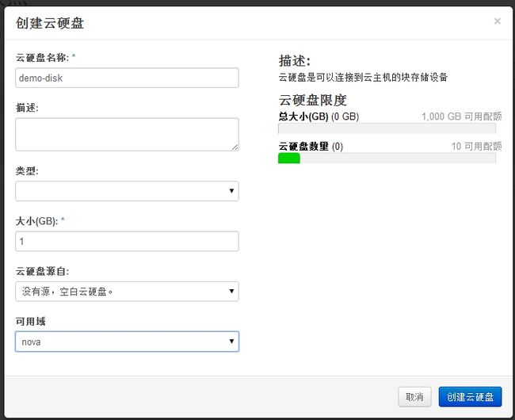Click the 总大小(GB) quota progress bar

tap(387, 128)
